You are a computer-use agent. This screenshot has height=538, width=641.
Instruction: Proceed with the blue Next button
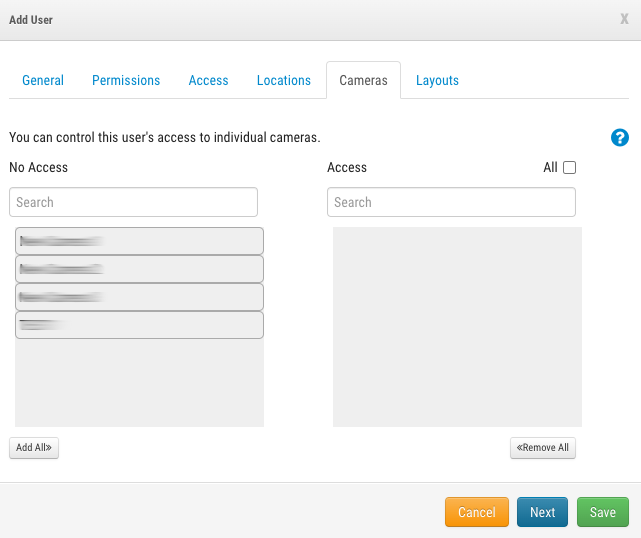coord(542,512)
